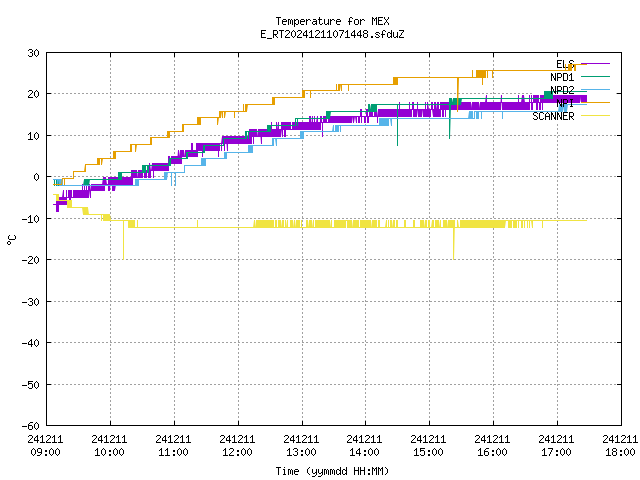Click the y-axis tick label -50

(31, 384)
